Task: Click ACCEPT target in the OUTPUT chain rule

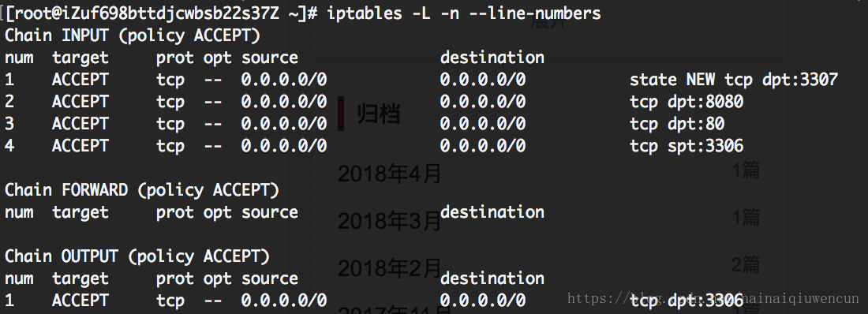Action: tap(80, 301)
